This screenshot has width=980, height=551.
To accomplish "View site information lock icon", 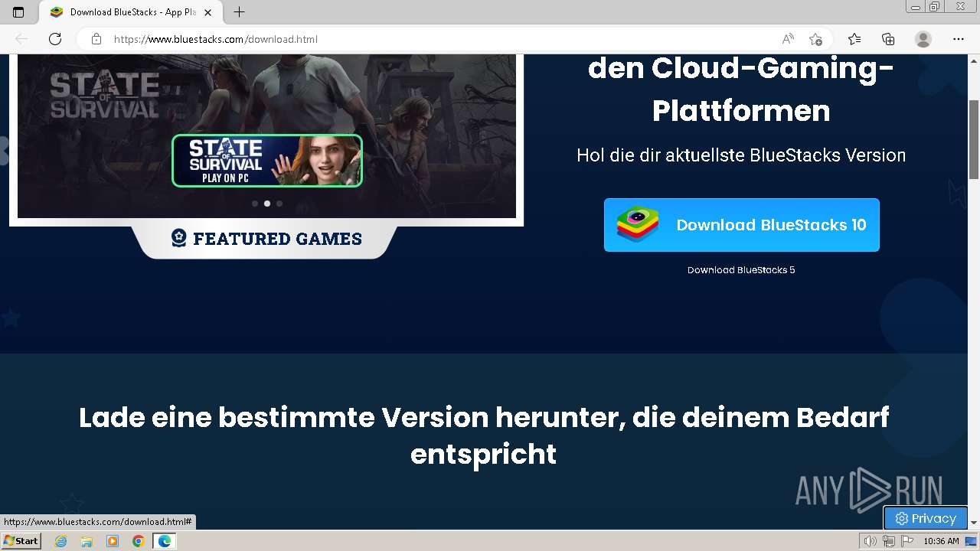I will coord(96,39).
